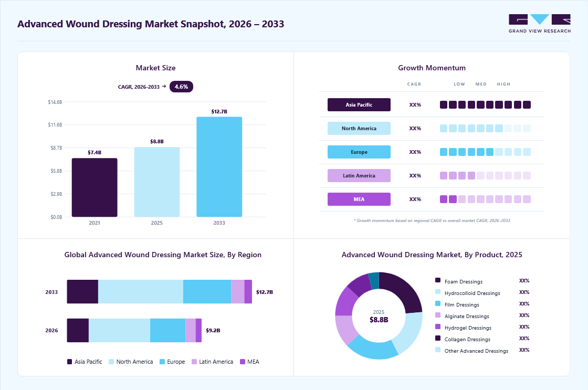
Task: Click the Asia Pacific segment of 2033 stacked bar
Action: pos(82,292)
